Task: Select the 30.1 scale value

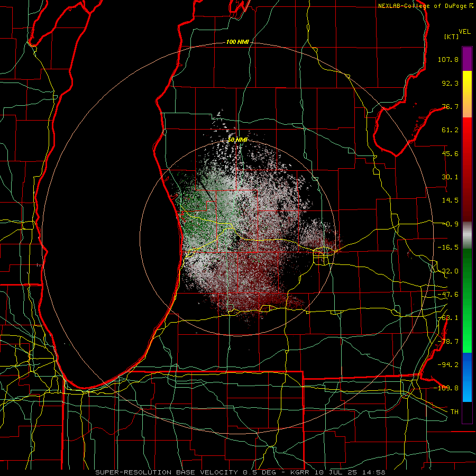Action: [450, 177]
